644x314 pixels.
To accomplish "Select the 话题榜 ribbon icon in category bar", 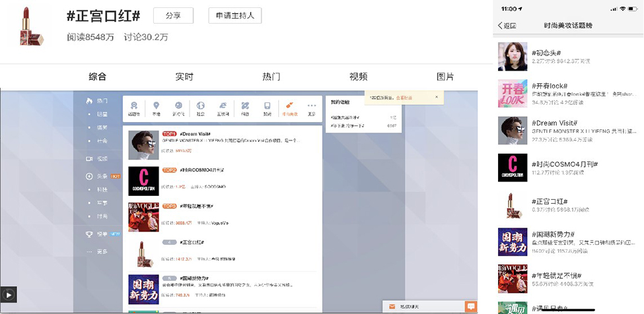I will click(x=135, y=106).
